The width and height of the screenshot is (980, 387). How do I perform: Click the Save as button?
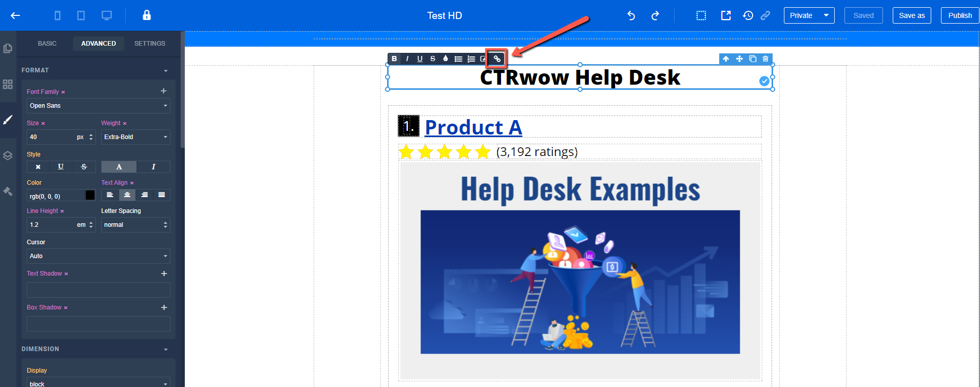pos(912,15)
